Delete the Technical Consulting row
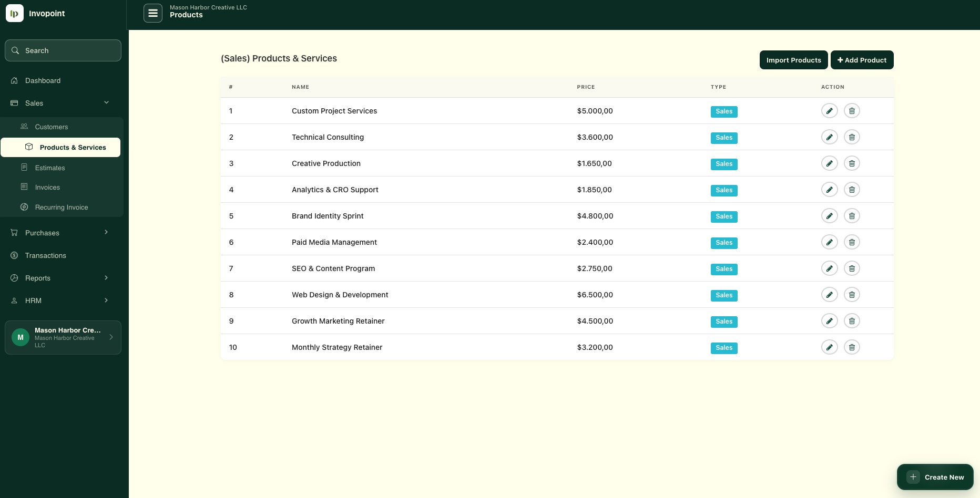The width and height of the screenshot is (980, 498). tap(852, 137)
